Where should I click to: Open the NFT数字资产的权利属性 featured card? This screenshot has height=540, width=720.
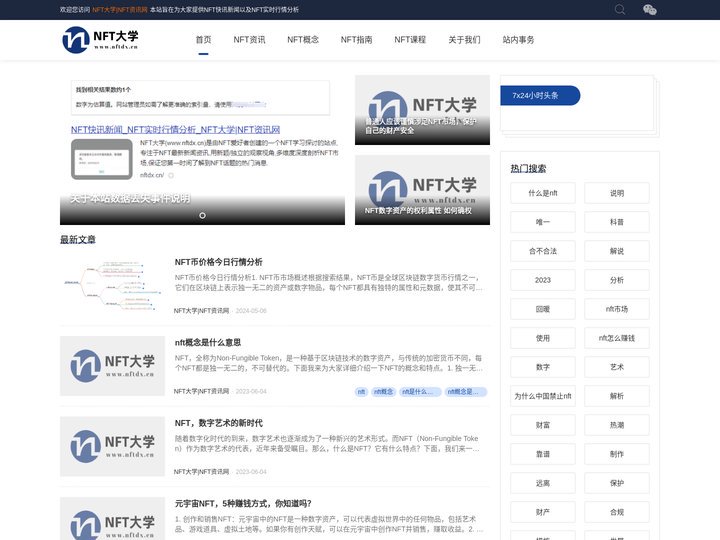422,190
